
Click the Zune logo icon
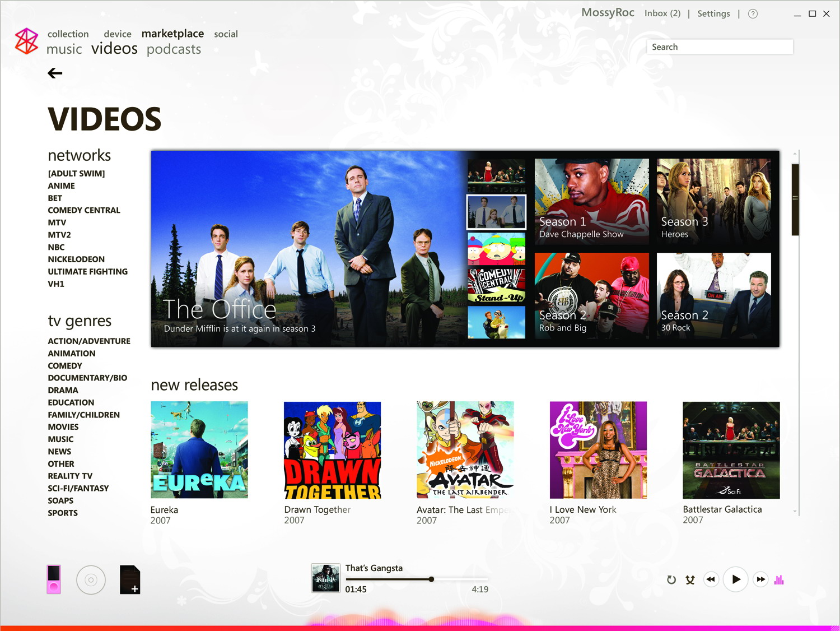tap(26, 41)
